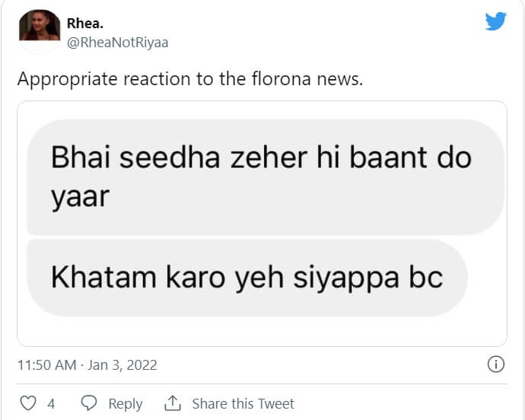This screenshot has width=525, height=420.
Task: Click the Twitter bird logo
Action: point(495,21)
